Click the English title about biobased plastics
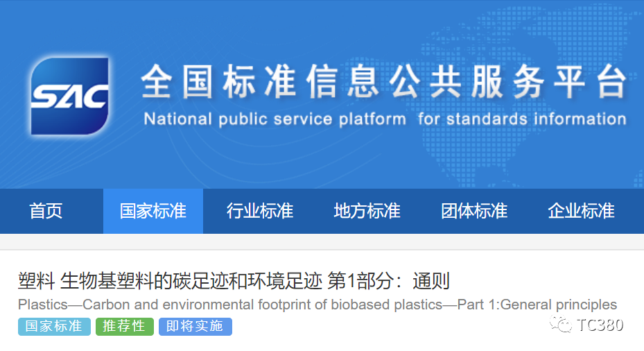The width and height of the screenshot is (644, 351). pyautogui.click(x=317, y=305)
